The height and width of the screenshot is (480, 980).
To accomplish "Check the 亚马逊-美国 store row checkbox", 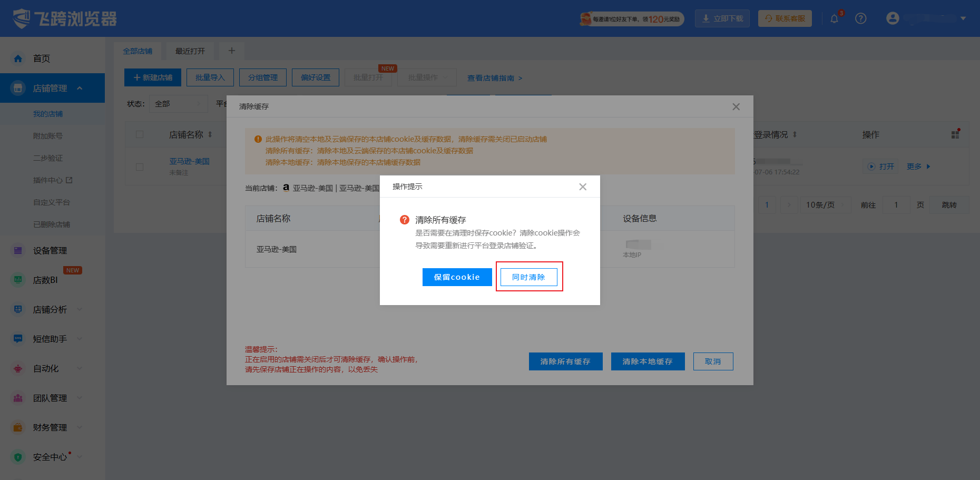I will (140, 166).
